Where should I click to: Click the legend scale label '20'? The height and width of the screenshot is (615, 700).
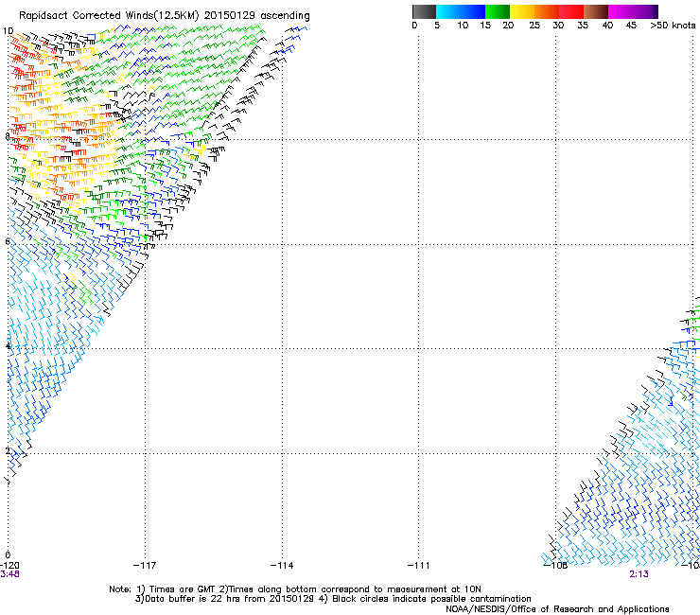point(508,26)
